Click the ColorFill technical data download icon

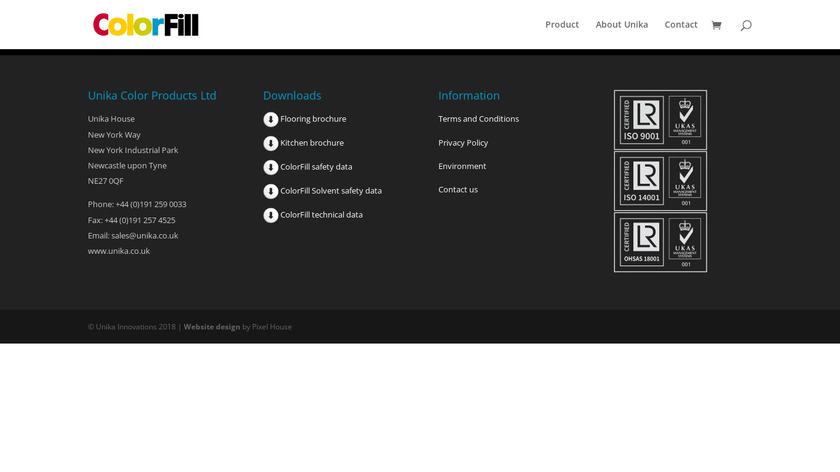coord(271,215)
